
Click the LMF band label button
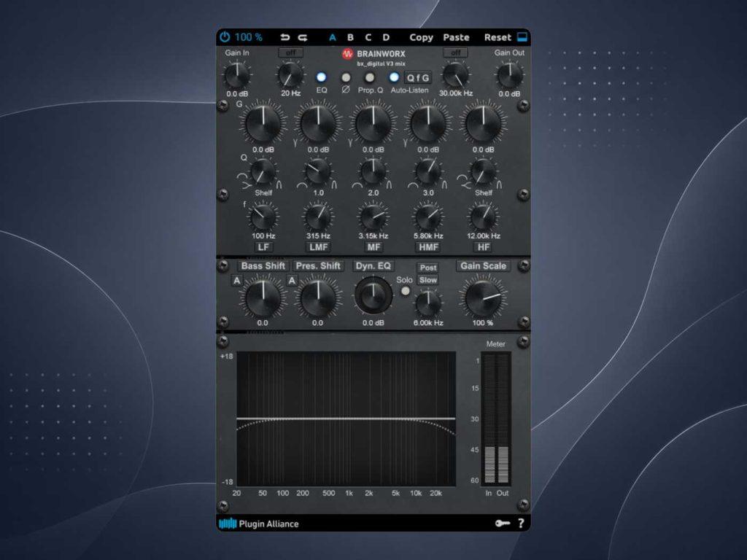click(x=318, y=247)
